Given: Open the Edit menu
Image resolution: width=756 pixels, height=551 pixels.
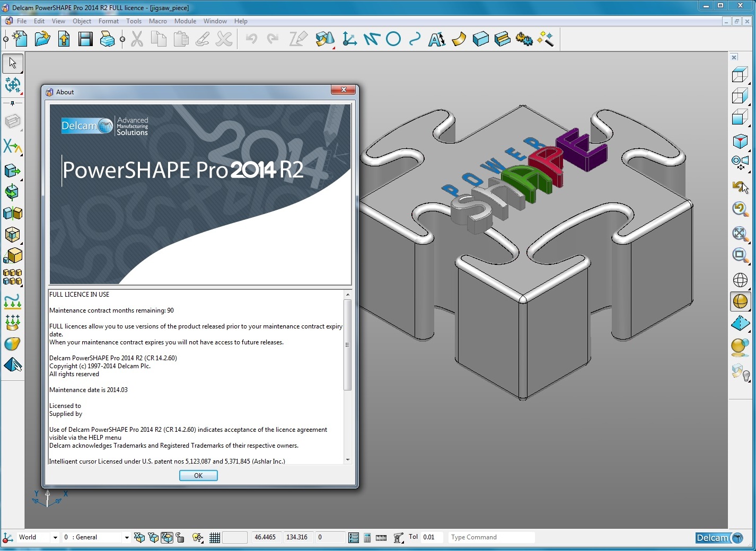Looking at the screenshot, I should coord(39,21).
